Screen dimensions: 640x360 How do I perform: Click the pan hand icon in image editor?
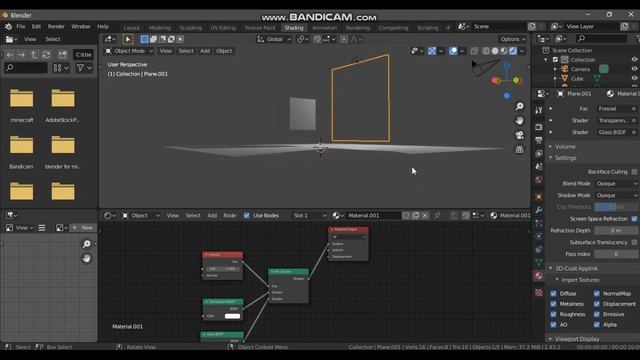click(x=87, y=258)
